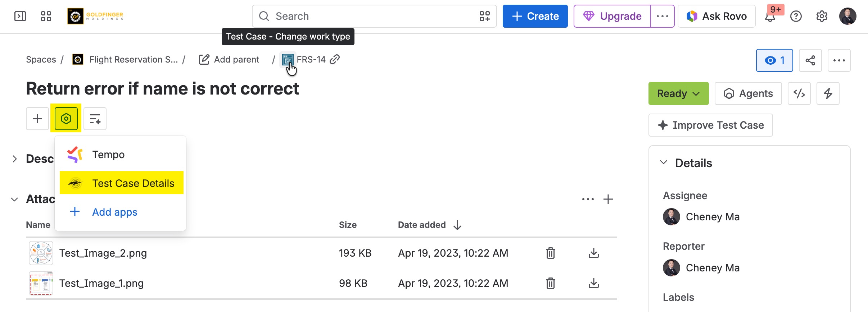This screenshot has width=868, height=312.
Task: Click the highlighted apps hexagon button
Action: point(66,119)
